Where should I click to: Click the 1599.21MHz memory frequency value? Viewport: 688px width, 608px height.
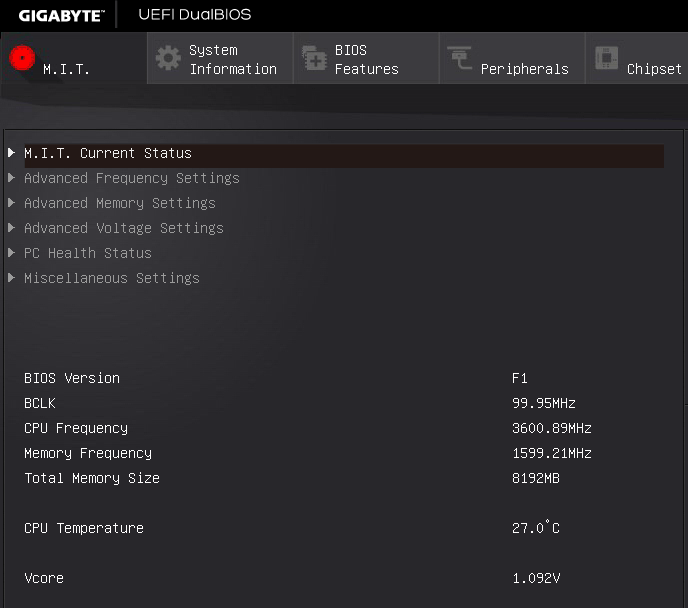[x=552, y=453]
